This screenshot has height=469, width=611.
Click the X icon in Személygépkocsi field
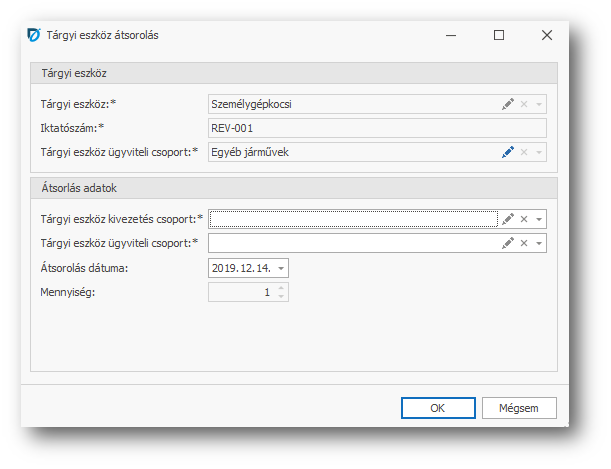pyautogui.click(x=524, y=104)
